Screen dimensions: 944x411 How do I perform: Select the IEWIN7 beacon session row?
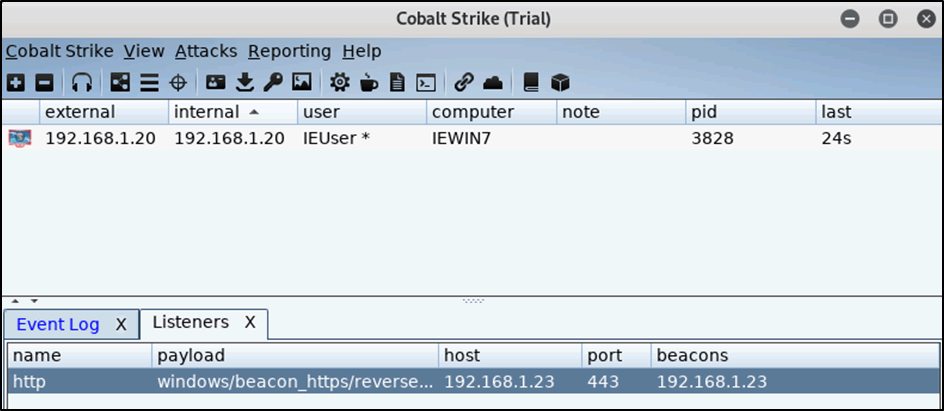[472, 138]
